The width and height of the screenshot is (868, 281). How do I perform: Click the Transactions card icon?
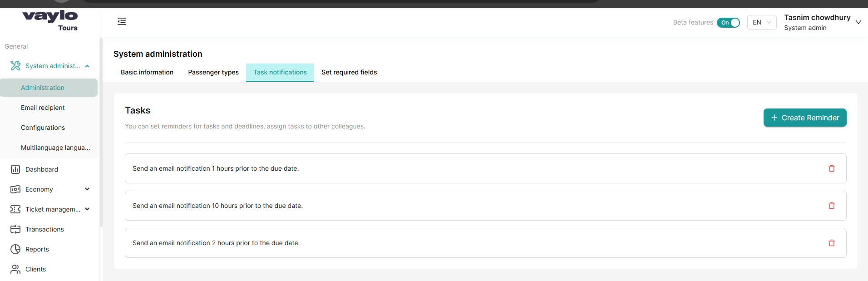(x=15, y=229)
